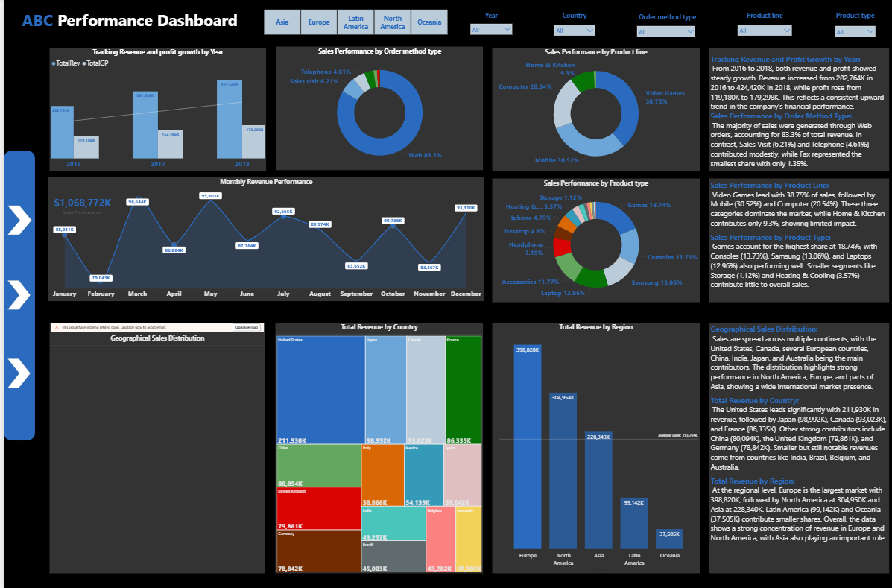Viewport: 892px width, 588px height.
Task: Select the North America slicer tab
Action: point(392,22)
